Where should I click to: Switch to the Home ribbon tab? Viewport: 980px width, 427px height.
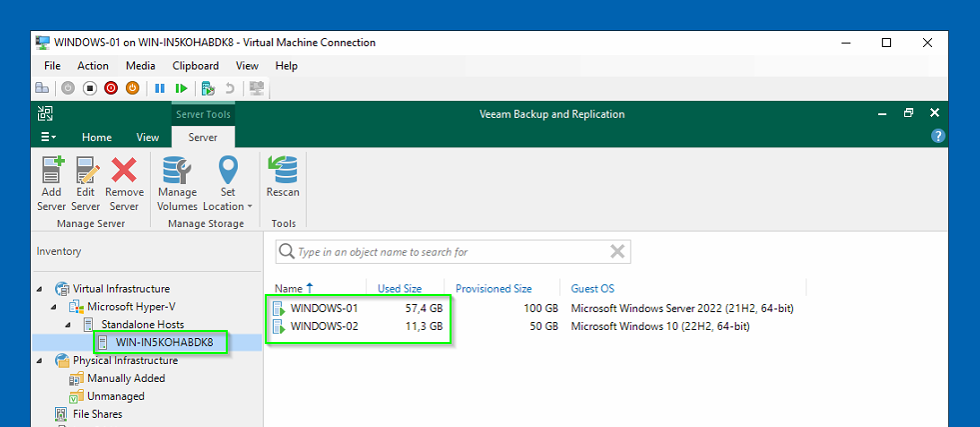[x=97, y=138]
